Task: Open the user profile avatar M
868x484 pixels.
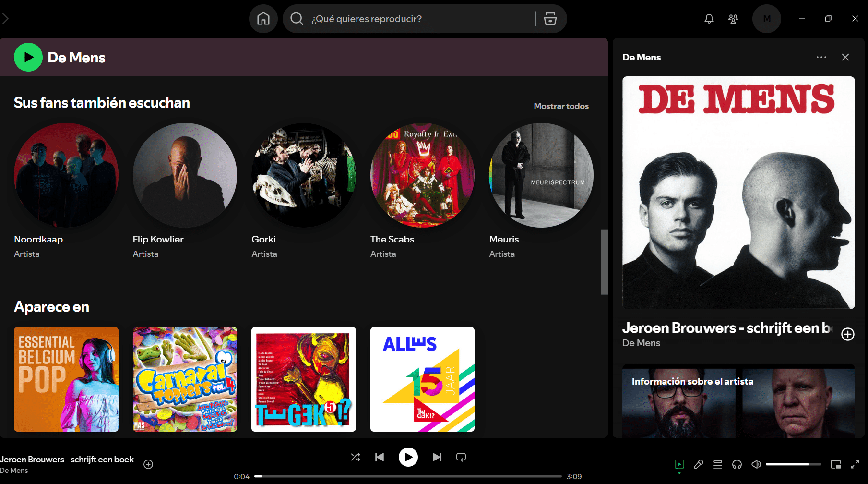Action: (767, 19)
